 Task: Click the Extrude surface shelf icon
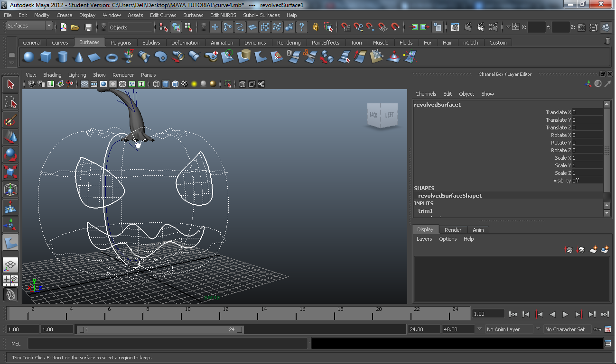coord(177,57)
